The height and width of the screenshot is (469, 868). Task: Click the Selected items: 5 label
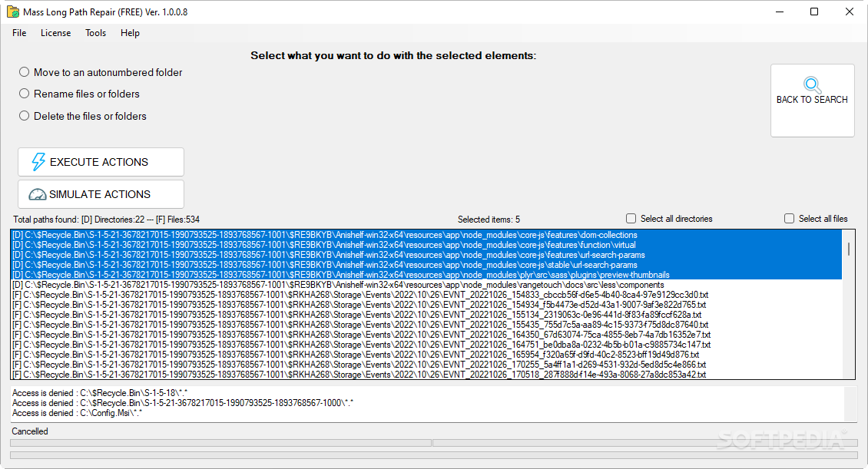pyautogui.click(x=489, y=219)
